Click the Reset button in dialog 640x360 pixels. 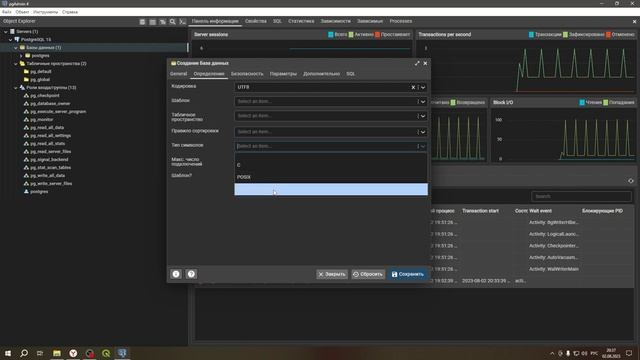[368, 274]
